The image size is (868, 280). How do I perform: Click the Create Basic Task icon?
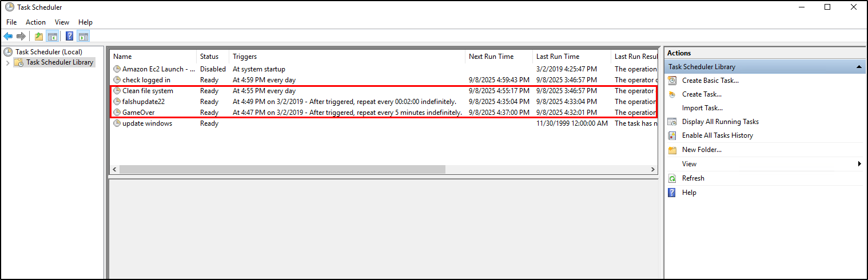pos(672,81)
